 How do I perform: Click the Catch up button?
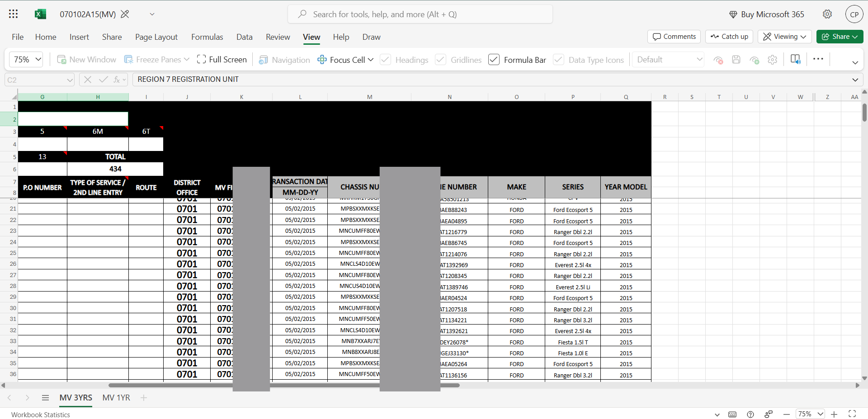click(729, 37)
